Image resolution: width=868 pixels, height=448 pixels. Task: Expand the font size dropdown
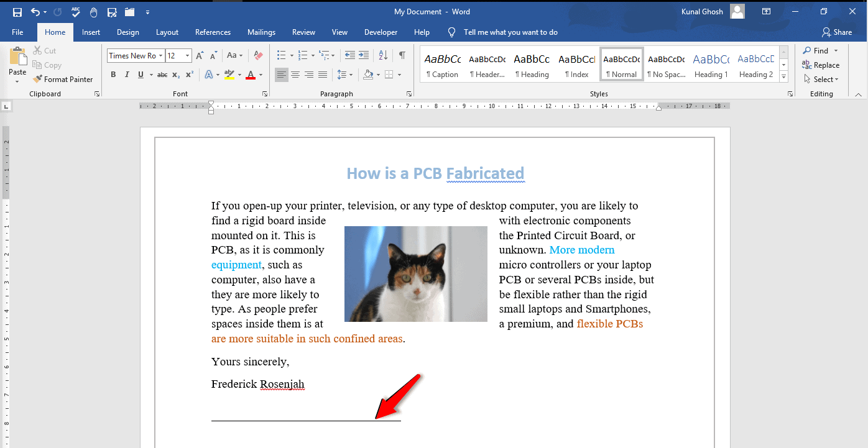click(187, 56)
